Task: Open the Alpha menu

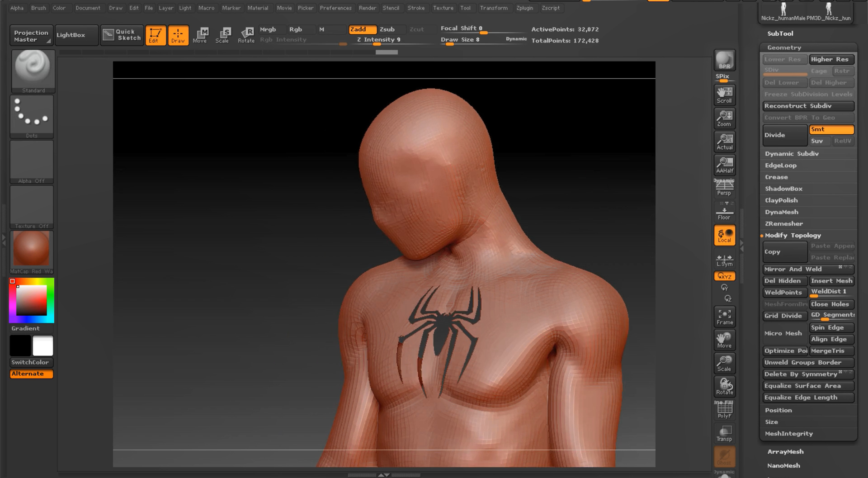Action: 17,8
